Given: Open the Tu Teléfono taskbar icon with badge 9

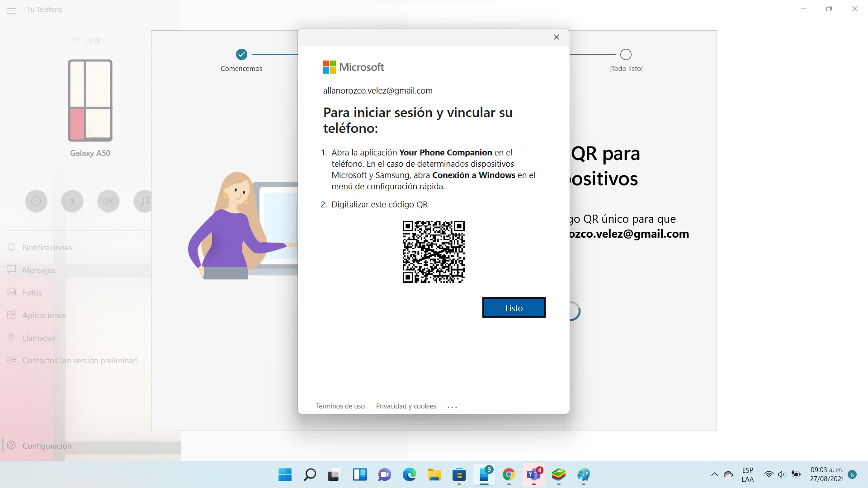Looking at the screenshot, I should (x=484, y=475).
